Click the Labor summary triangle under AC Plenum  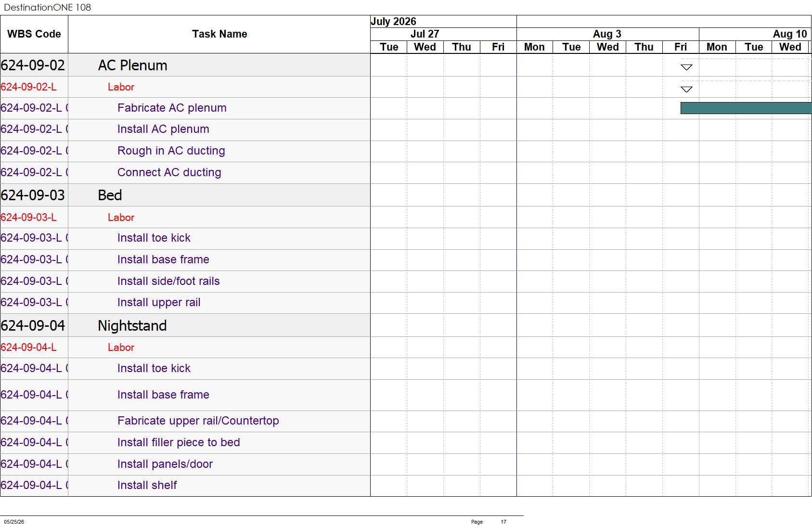click(x=686, y=89)
